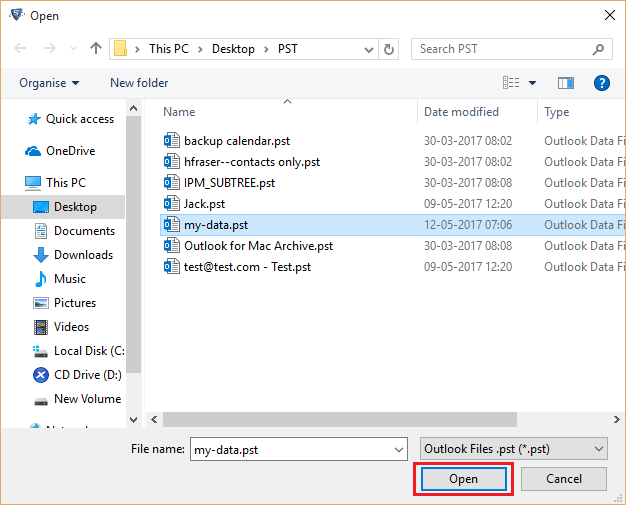Click the sidebar vertical scrollbar thumb
The width and height of the screenshot is (629, 508).
134,245
